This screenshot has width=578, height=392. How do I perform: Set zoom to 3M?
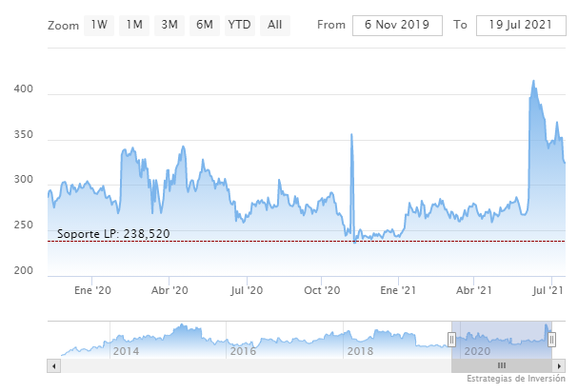[x=169, y=25]
